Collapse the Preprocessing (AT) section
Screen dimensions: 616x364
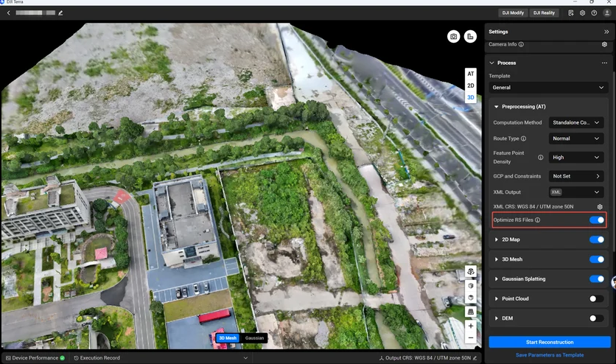pyautogui.click(x=496, y=107)
